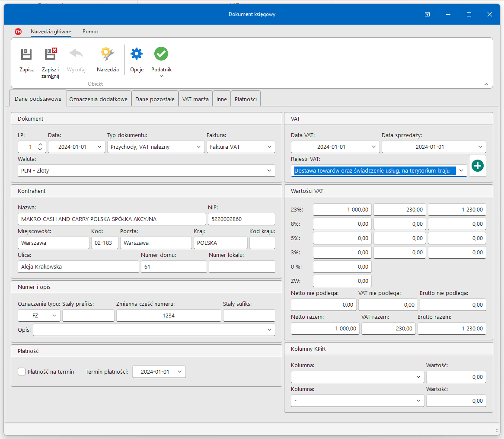Image resolution: width=504 pixels, height=439 pixels.
Task: Open the Termin płatności date picker
Action: pos(179,372)
